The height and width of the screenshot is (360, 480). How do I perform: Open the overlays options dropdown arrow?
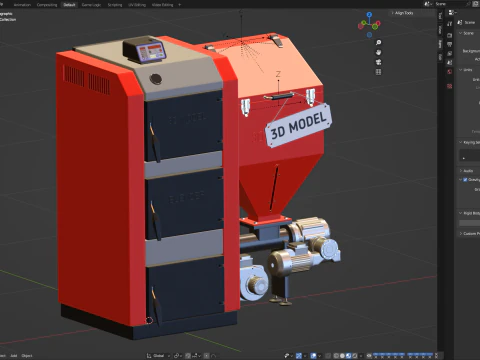[x=320, y=356]
